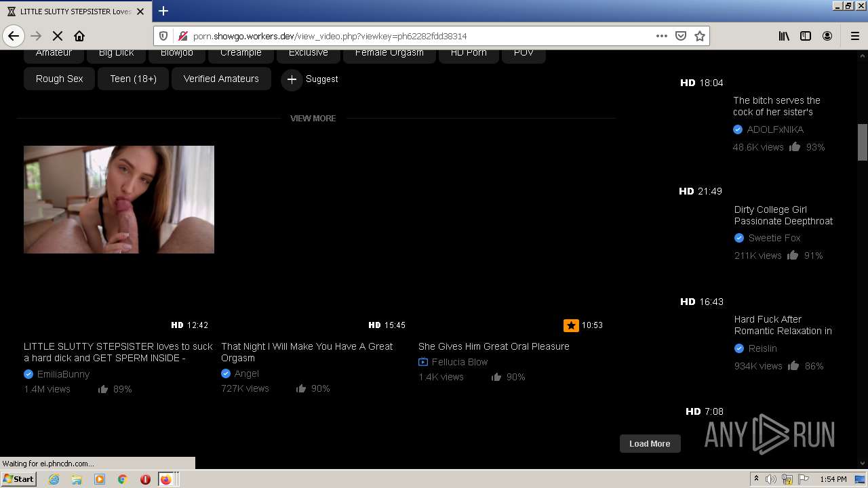Open the Firefox hamburger menu

pyautogui.click(x=854, y=36)
